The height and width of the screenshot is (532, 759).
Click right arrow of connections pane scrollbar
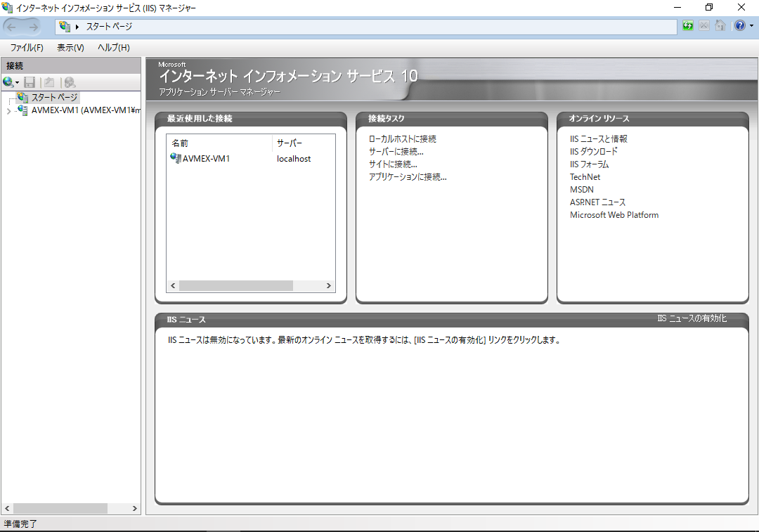pos(134,508)
